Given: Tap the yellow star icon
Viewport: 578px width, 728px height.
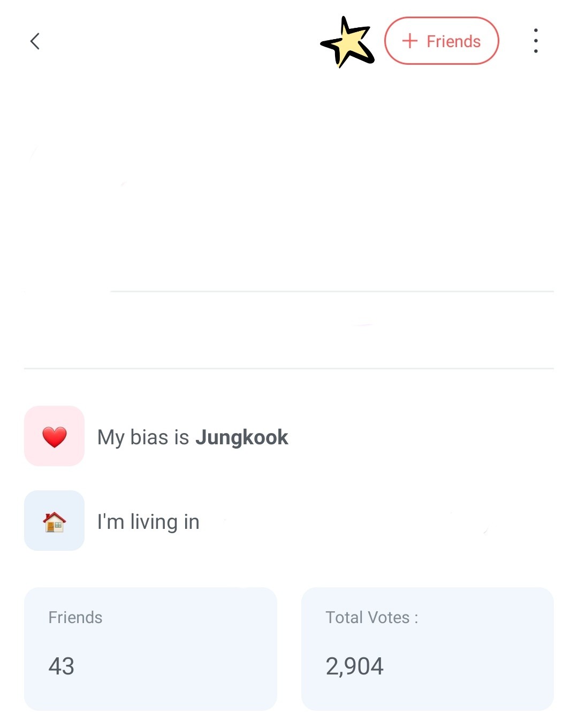Looking at the screenshot, I should pyautogui.click(x=348, y=43).
